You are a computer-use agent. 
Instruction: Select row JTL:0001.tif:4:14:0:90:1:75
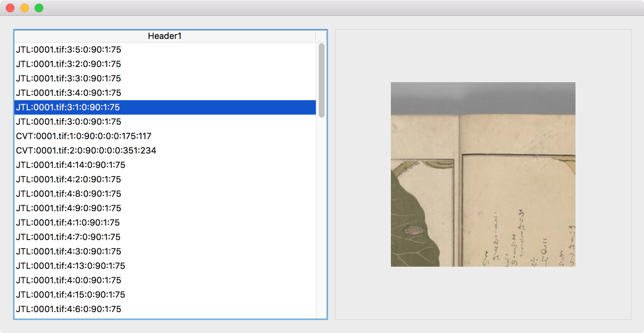pyautogui.click(x=165, y=165)
